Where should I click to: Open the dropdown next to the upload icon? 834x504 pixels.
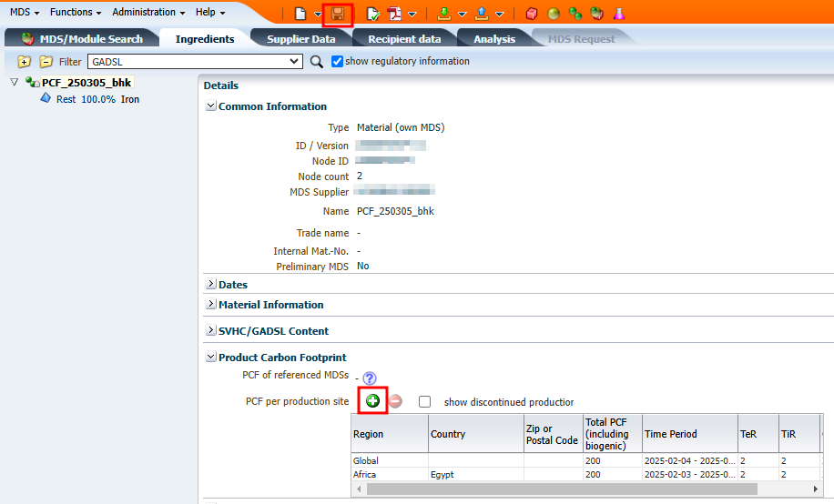point(500,15)
